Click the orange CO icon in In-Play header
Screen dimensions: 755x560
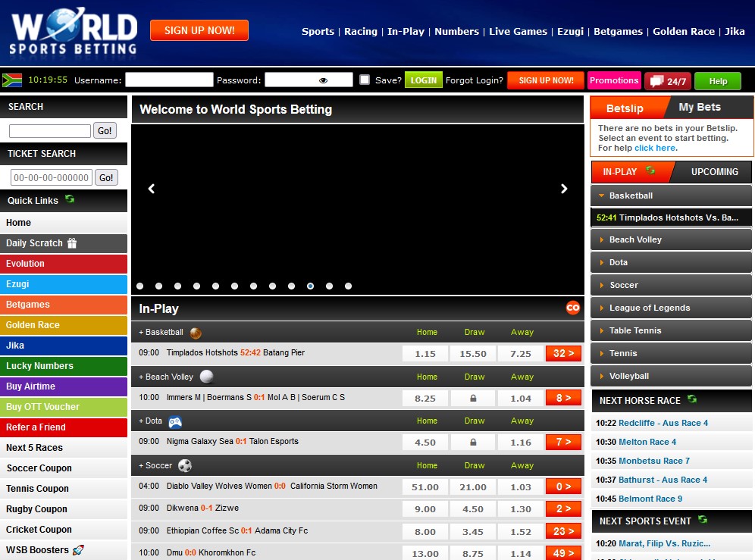(x=573, y=308)
